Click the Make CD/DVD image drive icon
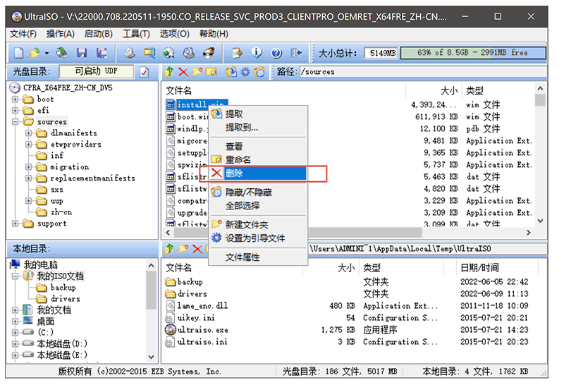This screenshot has width=564, height=392. click(130, 53)
